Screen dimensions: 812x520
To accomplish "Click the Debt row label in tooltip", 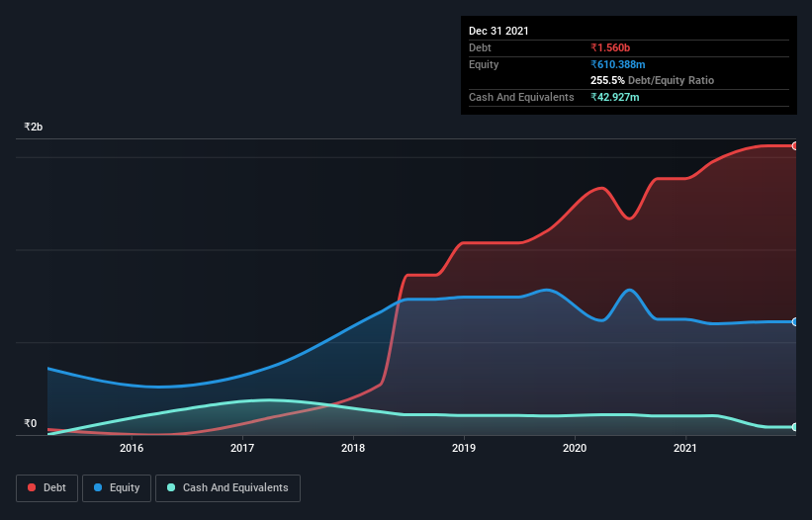I will 480,47.
